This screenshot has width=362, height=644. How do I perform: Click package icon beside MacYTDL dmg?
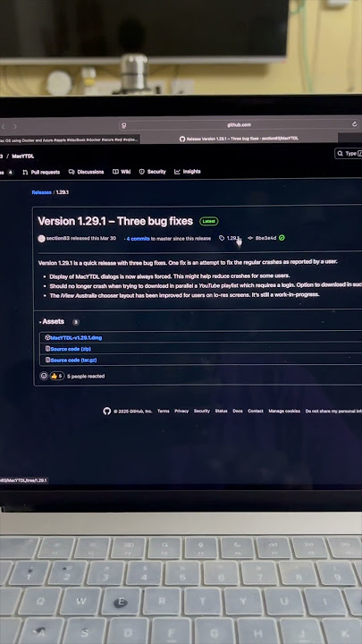click(47, 337)
